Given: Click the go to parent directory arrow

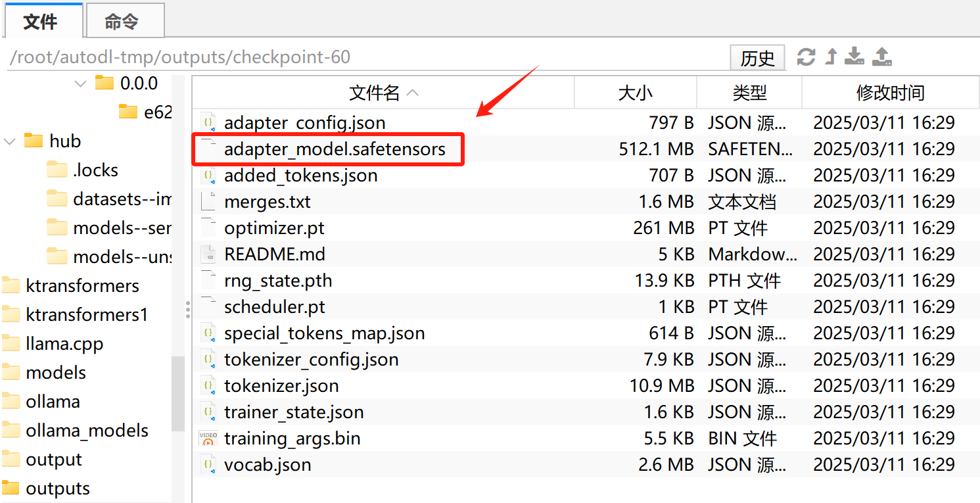Looking at the screenshot, I should pyautogui.click(x=831, y=57).
